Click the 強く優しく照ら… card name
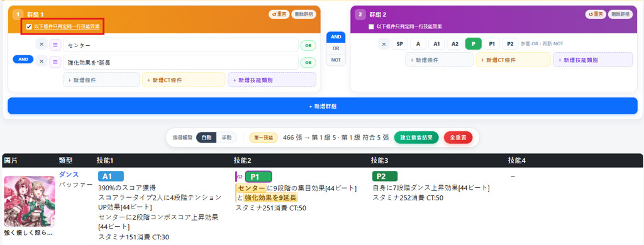This screenshot has height=245, width=644. click(x=28, y=232)
